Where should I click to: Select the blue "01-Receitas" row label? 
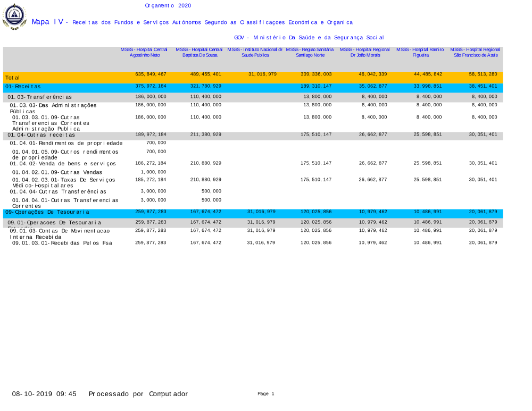[x=23, y=87]
